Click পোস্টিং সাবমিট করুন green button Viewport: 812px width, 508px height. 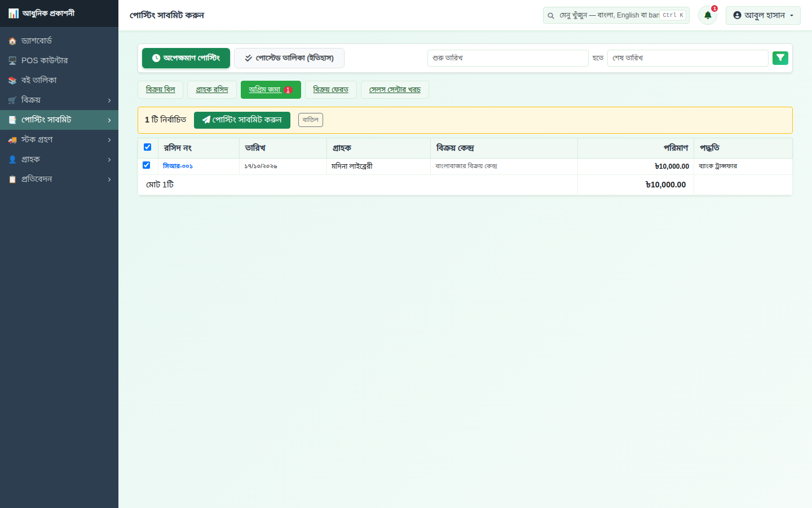point(242,120)
